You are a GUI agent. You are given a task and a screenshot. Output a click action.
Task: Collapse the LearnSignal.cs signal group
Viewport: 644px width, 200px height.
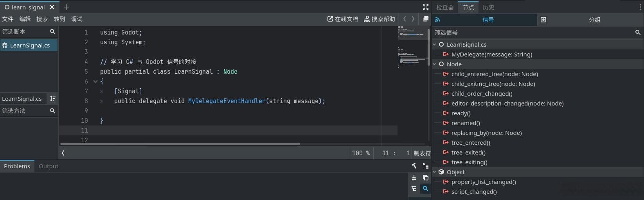pos(434,45)
